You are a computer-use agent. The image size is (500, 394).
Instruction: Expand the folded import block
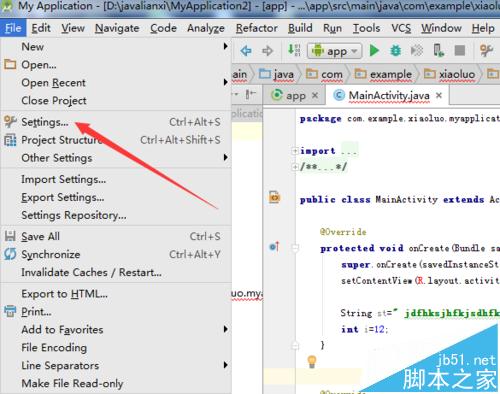click(x=295, y=151)
